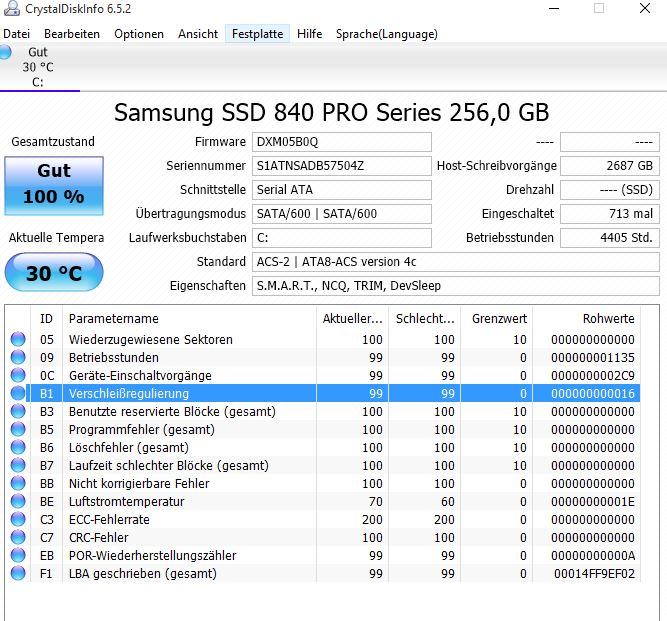Screen dimensions: 667x621
Task: Open the Festplatte menu
Action: coord(257,34)
